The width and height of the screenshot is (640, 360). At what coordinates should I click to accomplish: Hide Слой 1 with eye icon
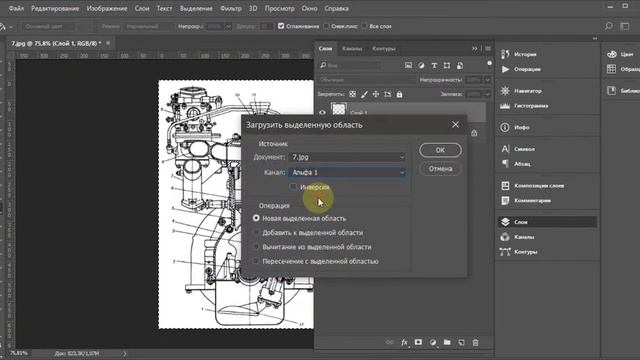point(322,112)
